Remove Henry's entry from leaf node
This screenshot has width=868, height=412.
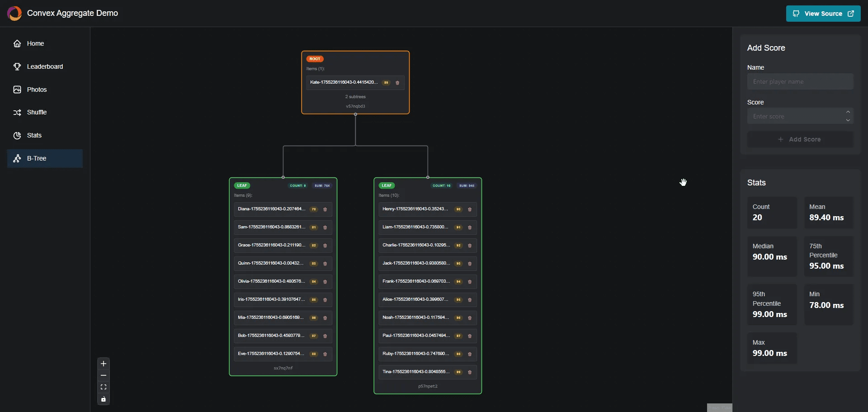point(470,209)
